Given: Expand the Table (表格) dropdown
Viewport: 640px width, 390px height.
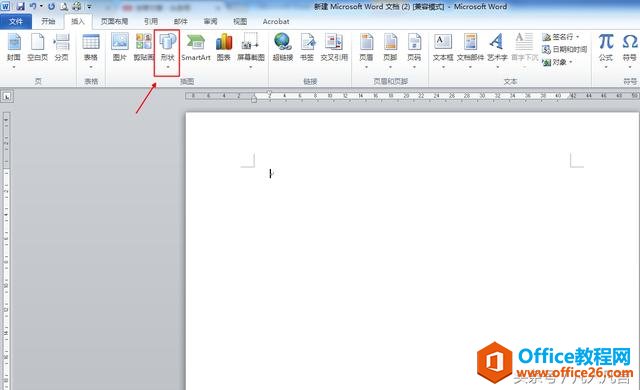Looking at the screenshot, I should coord(91,52).
